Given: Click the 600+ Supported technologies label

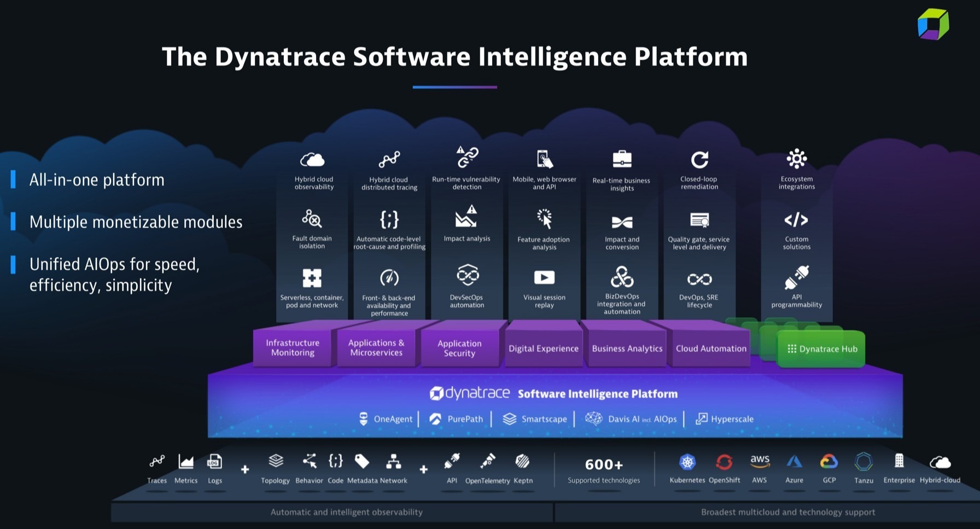Looking at the screenshot, I should (604, 469).
